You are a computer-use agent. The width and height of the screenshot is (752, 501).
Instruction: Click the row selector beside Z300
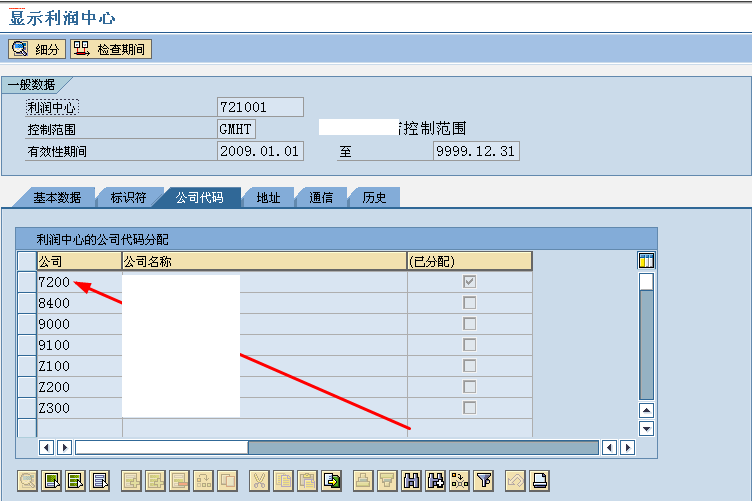[x=27, y=408]
